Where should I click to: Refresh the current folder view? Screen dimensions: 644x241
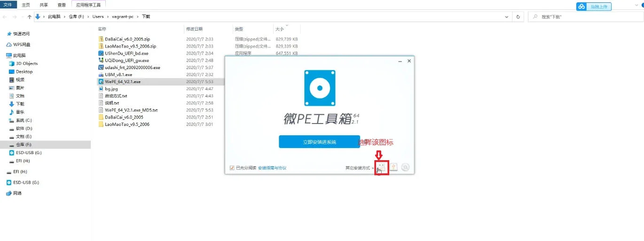pyautogui.click(x=518, y=16)
